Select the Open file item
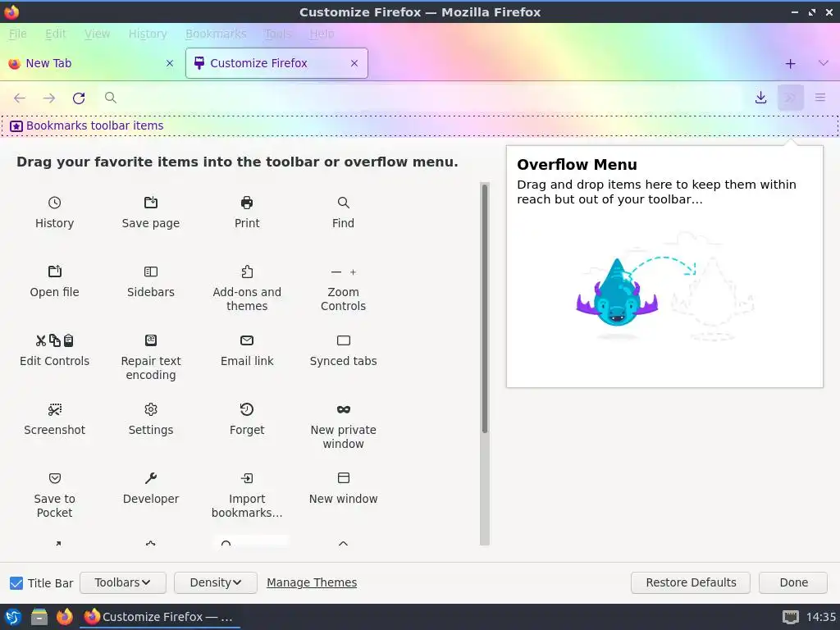Viewport: 840px width, 630px height. tap(54, 282)
